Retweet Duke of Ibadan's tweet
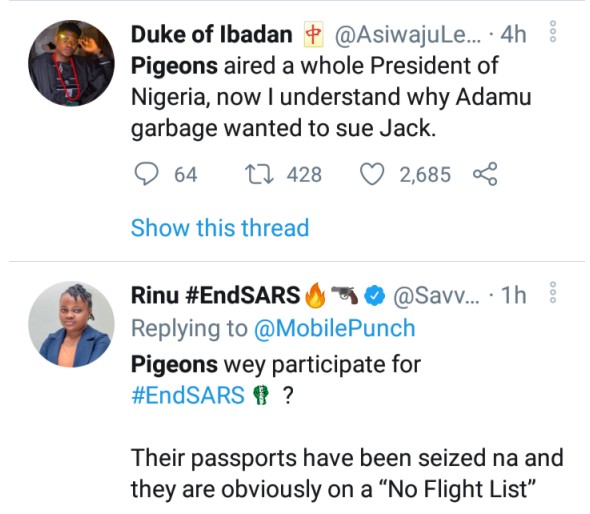Screen dimensions: 590x514 pyautogui.click(x=259, y=175)
